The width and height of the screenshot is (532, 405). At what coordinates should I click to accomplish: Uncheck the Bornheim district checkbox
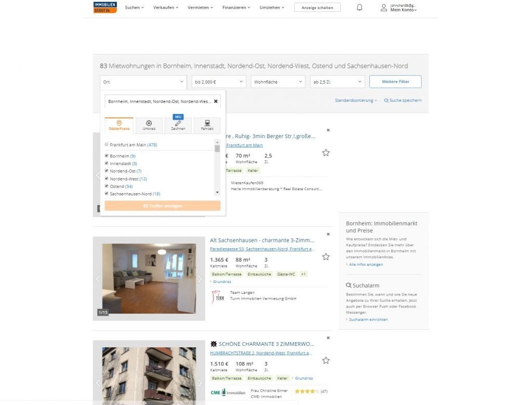point(107,156)
